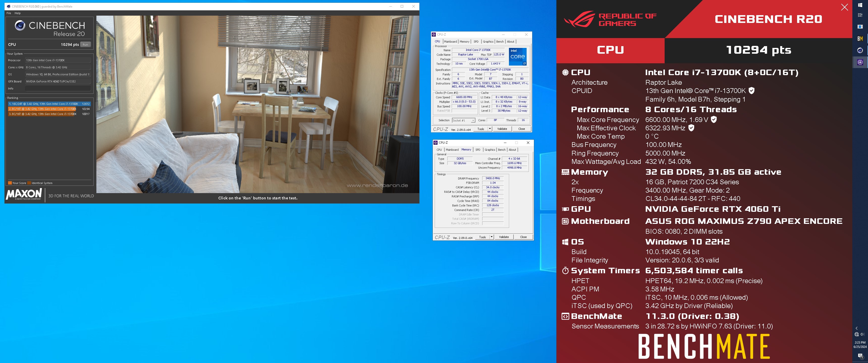Click the graphics card icon beside GPU
This screenshot has height=363, width=868.
[565, 209]
